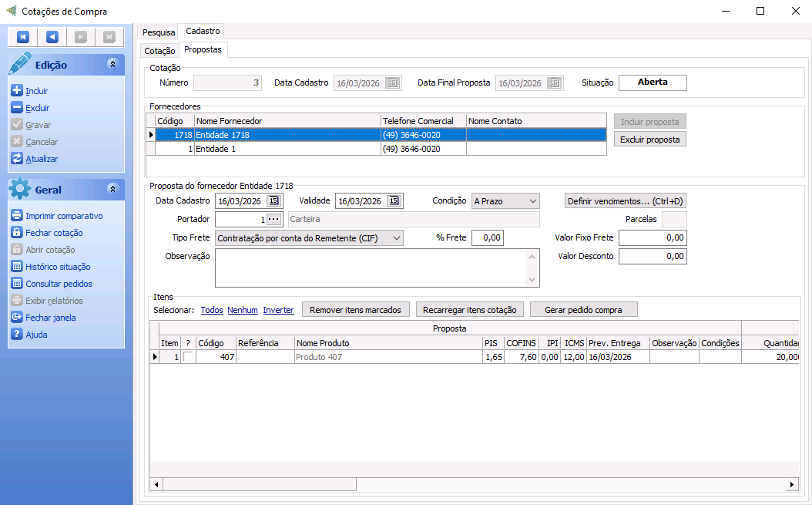Click Fechar cotação lock icon
This screenshot has width=812, height=505.
(17, 233)
